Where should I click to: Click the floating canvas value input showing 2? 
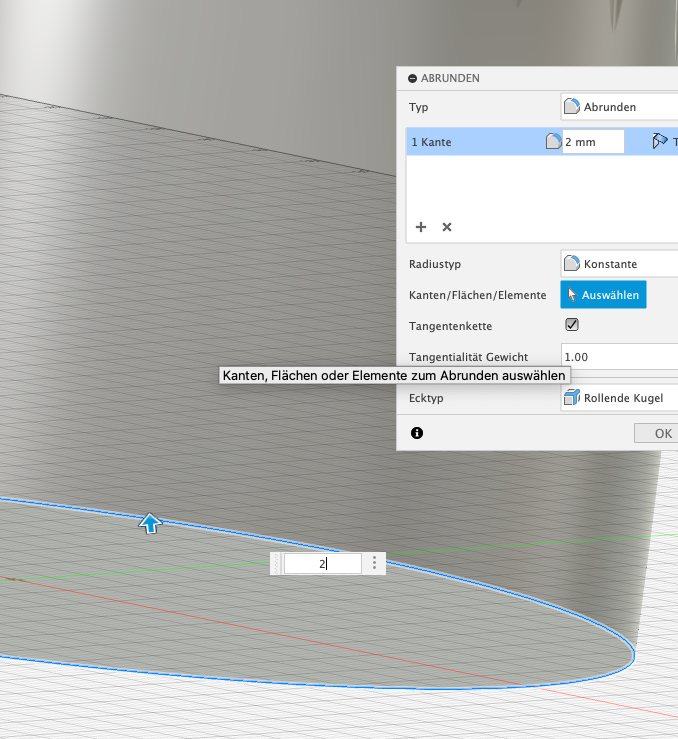[322, 564]
